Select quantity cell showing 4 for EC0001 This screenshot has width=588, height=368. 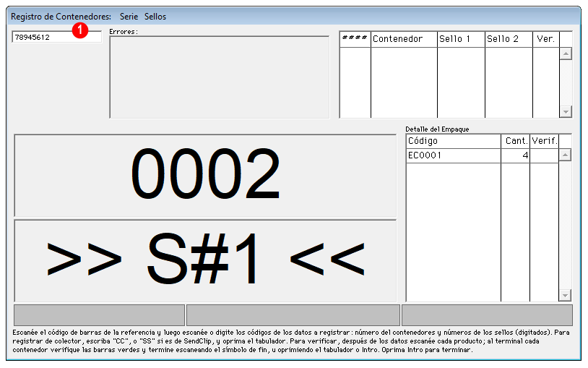coord(515,155)
